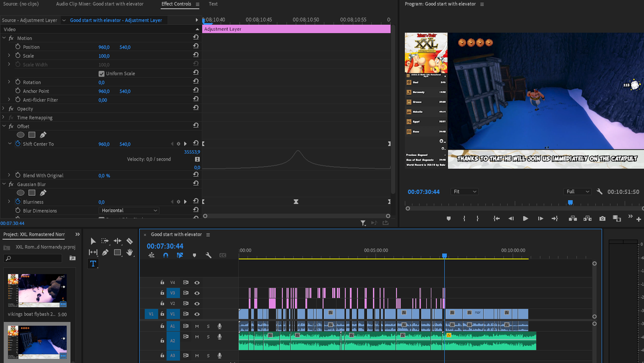Toggle Comparison View in Program Monitor
This screenshot has width=644, height=363.
pyautogui.click(x=617, y=219)
